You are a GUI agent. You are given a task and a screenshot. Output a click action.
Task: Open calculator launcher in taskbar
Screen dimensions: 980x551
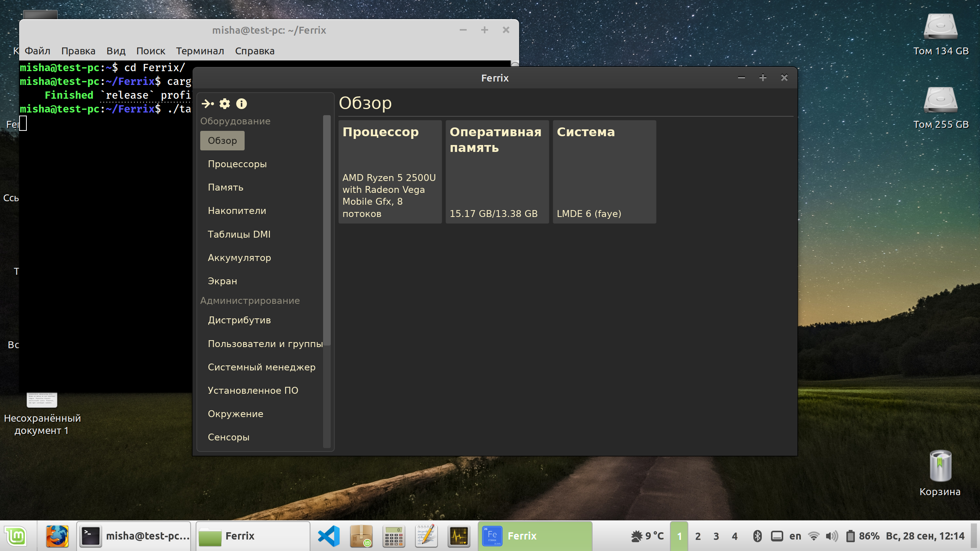[x=394, y=536]
